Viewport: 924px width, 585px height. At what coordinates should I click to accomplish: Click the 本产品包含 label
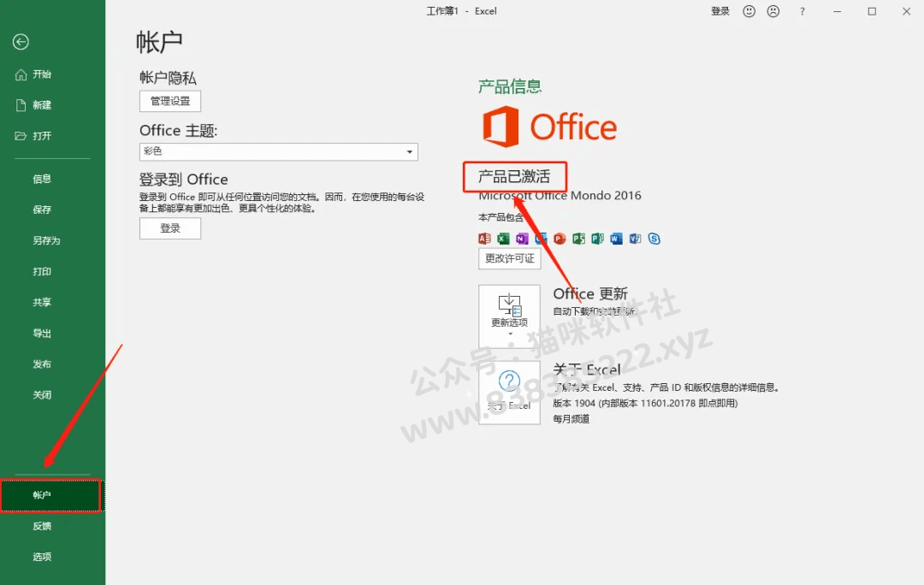pyautogui.click(x=500, y=217)
